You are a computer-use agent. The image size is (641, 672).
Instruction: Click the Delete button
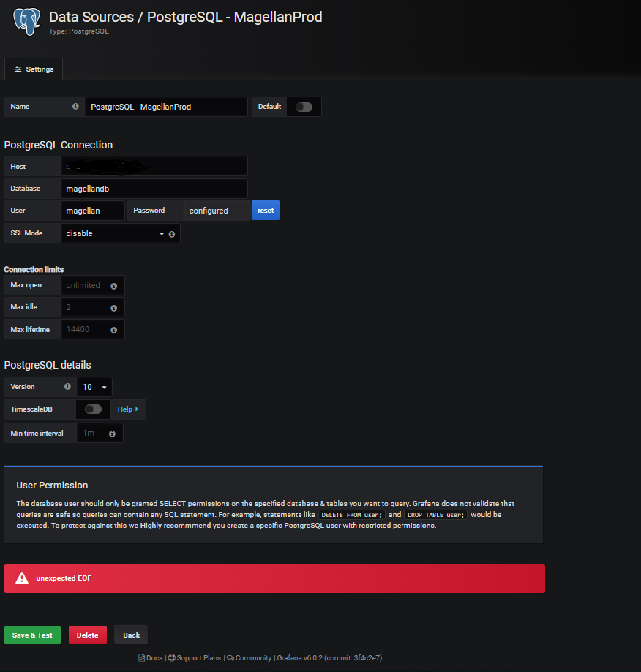87,635
